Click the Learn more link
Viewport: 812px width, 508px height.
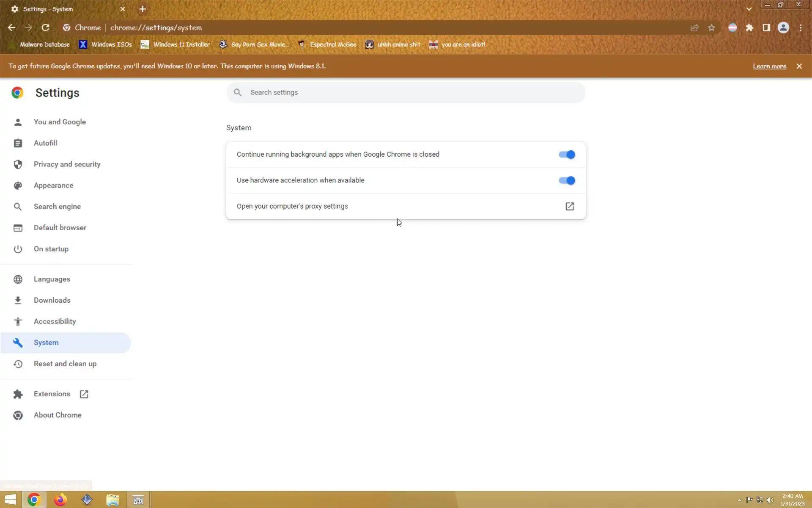769,66
